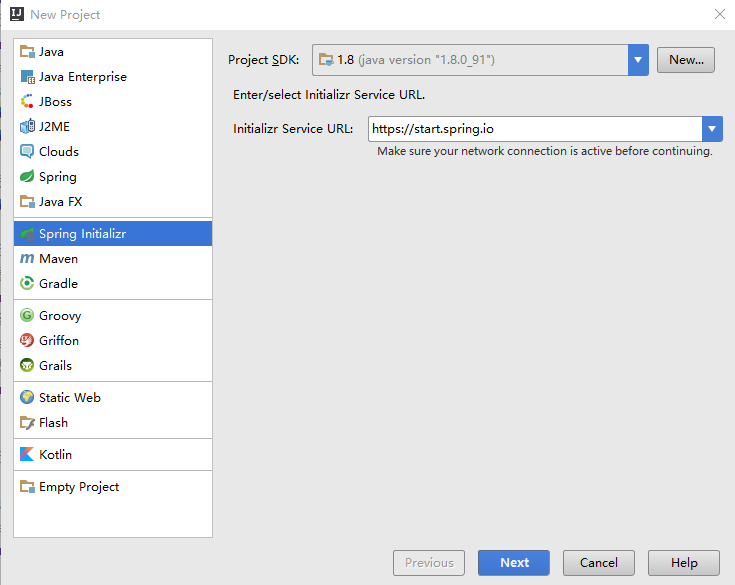The height and width of the screenshot is (585, 735).
Task: Click the Grails project icon
Action: pos(27,366)
